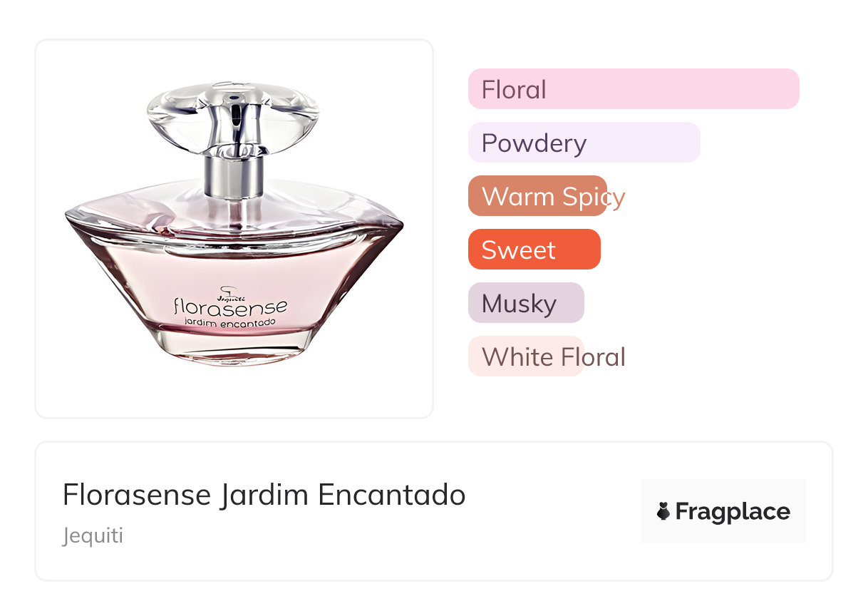868x616 pixels.
Task: Open the Jequiti brand link
Action: point(93,535)
